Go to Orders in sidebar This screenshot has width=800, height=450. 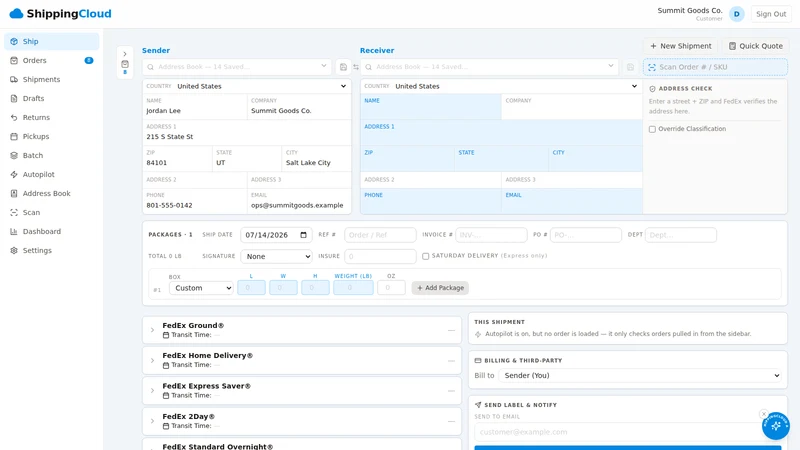coord(52,60)
